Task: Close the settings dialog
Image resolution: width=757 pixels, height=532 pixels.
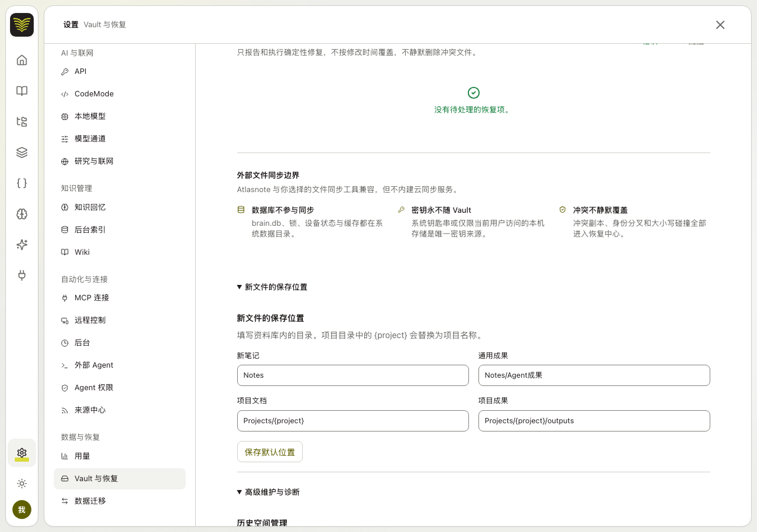Action: pos(720,25)
